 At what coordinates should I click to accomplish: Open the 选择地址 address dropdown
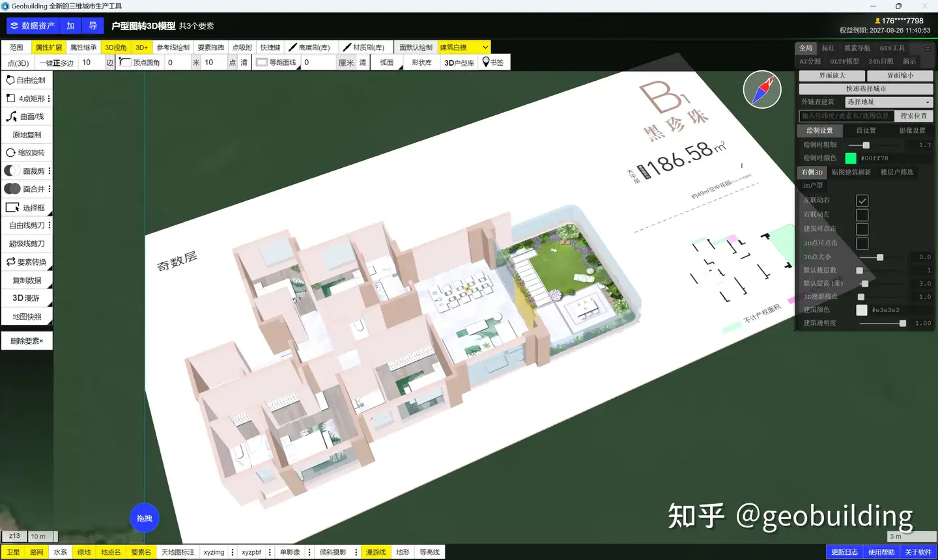[888, 102]
